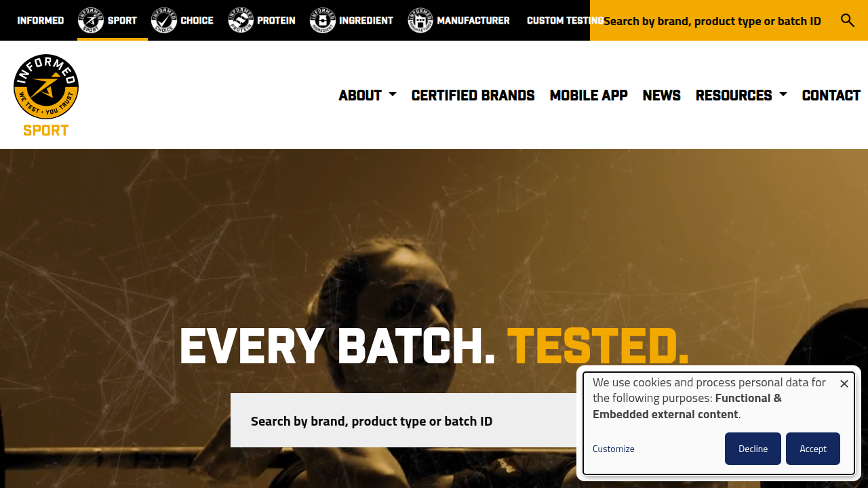Go to CERTIFIED BRANDS page
Viewport: 868px width, 488px height.
(473, 95)
